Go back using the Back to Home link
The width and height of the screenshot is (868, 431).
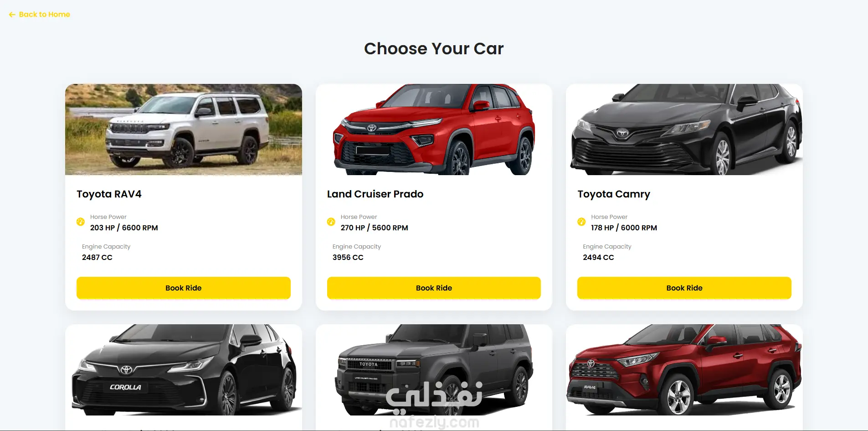pos(40,15)
